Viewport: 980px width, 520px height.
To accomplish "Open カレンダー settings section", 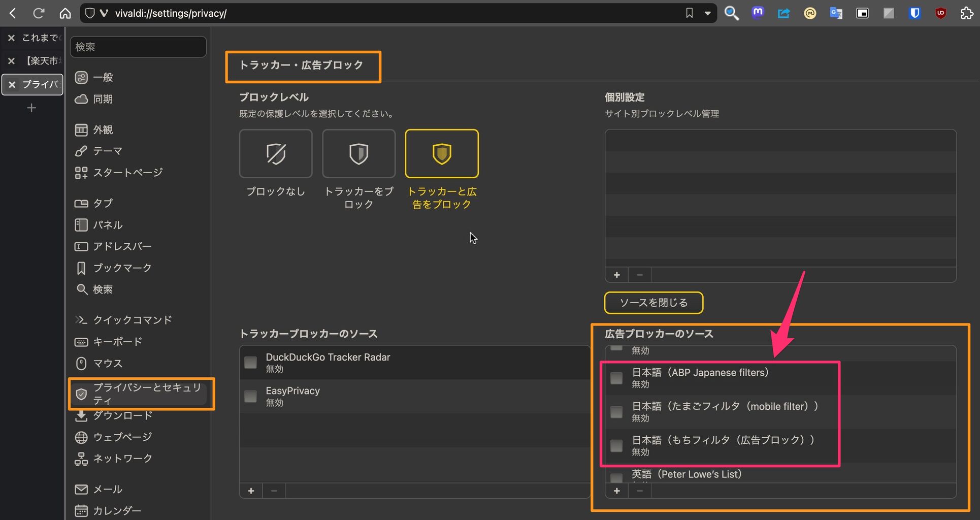I will point(108,511).
